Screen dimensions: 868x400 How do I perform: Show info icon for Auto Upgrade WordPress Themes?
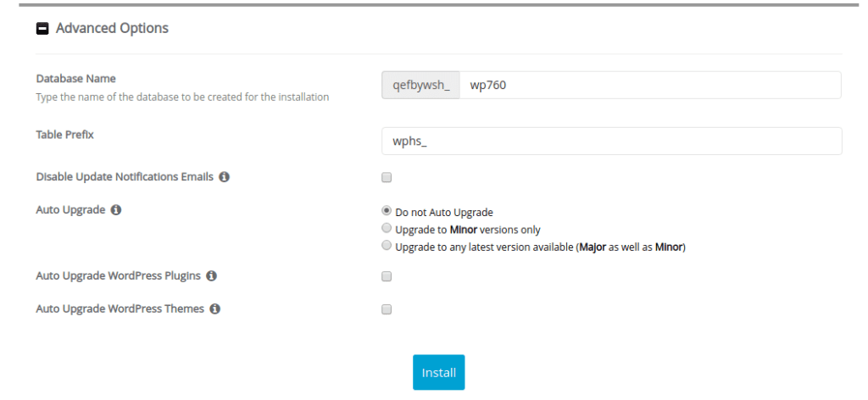coord(214,308)
